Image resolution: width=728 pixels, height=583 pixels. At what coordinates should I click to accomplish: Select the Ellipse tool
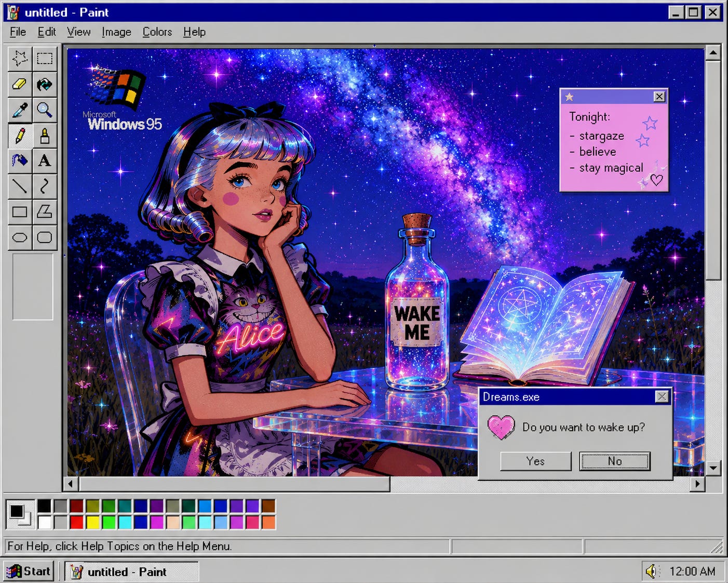pyautogui.click(x=20, y=237)
